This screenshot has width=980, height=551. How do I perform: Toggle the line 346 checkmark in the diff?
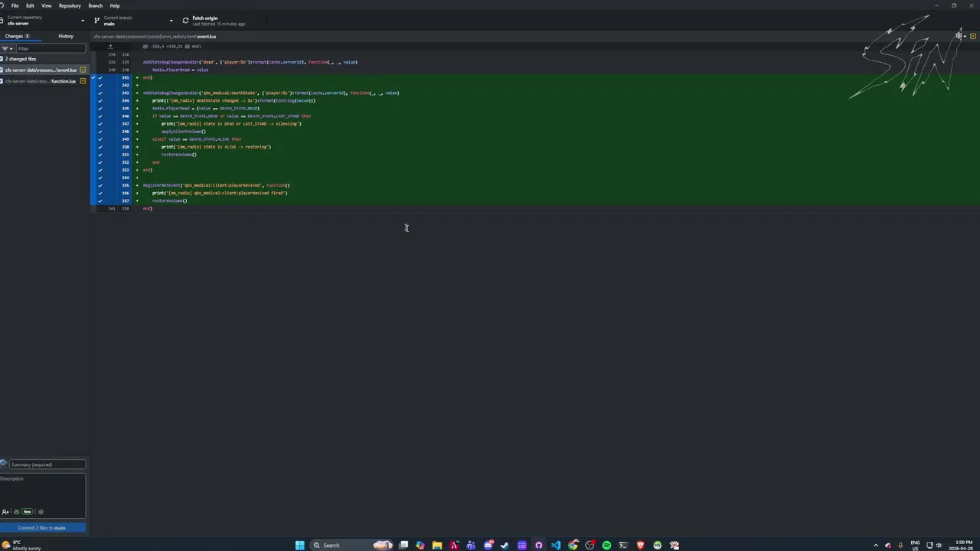click(x=100, y=116)
